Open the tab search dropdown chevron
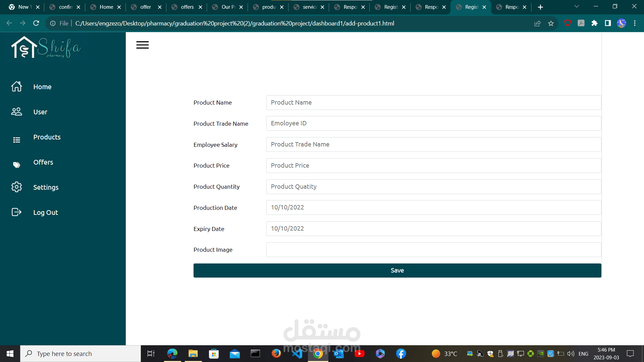 pos(577,6)
